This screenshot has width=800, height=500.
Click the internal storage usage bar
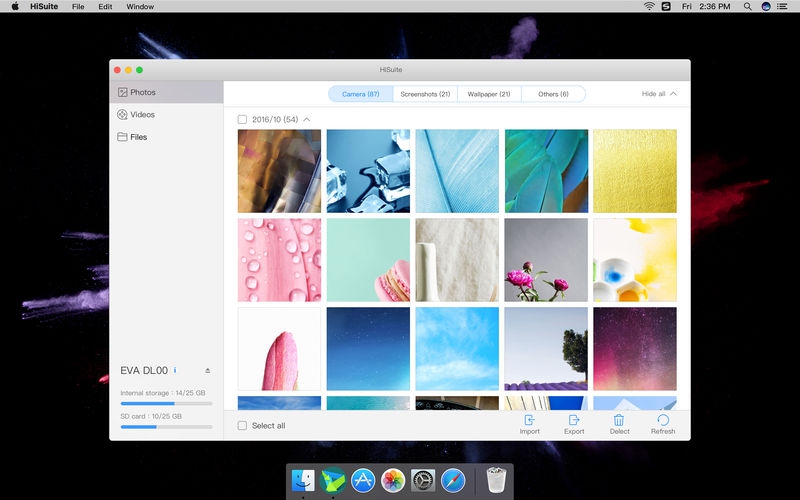pyautogui.click(x=165, y=404)
